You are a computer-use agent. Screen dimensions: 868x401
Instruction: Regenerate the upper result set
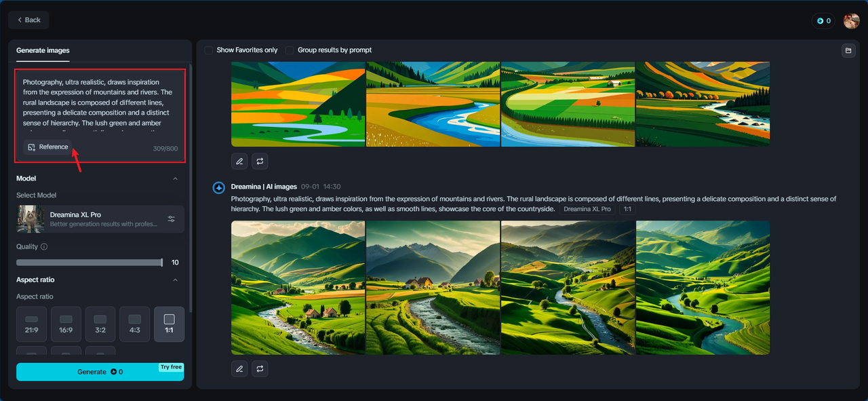260,161
